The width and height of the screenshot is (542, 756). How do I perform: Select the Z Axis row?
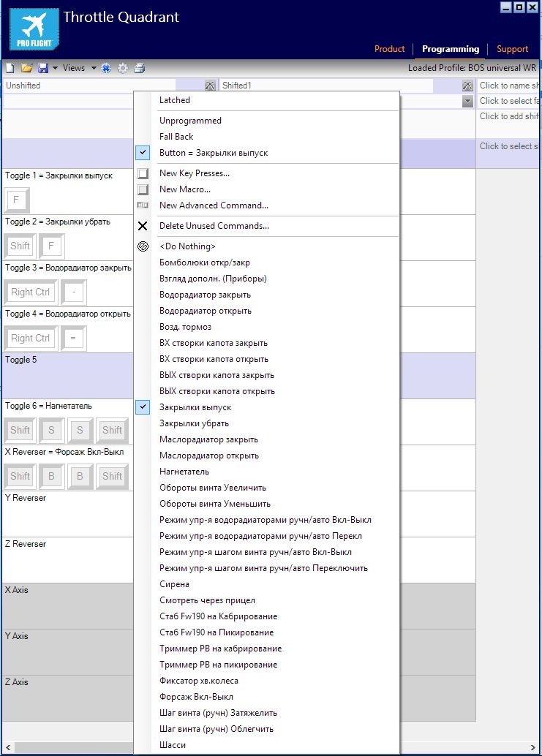coord(67,698)
